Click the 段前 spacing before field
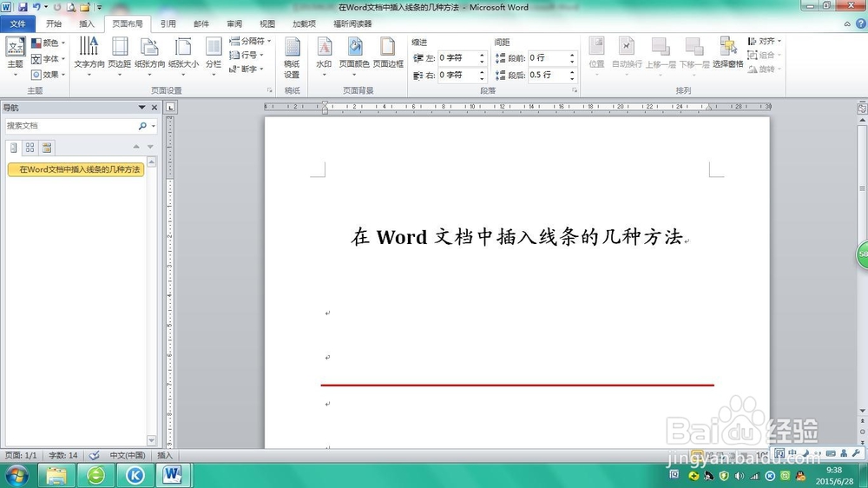 (x=548, y=57)
